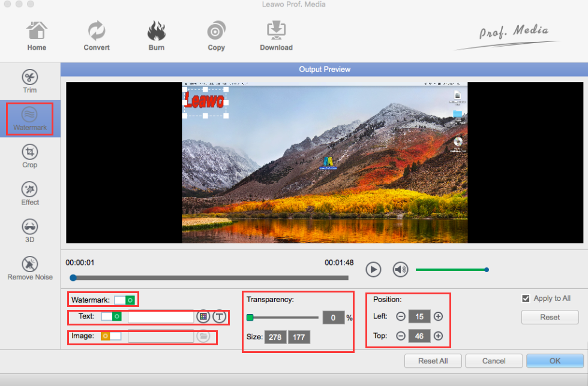The height and width of the screenshot is (386, 588).
Task: Select the Leawo watermark in preview
Action: pos(205,102)
